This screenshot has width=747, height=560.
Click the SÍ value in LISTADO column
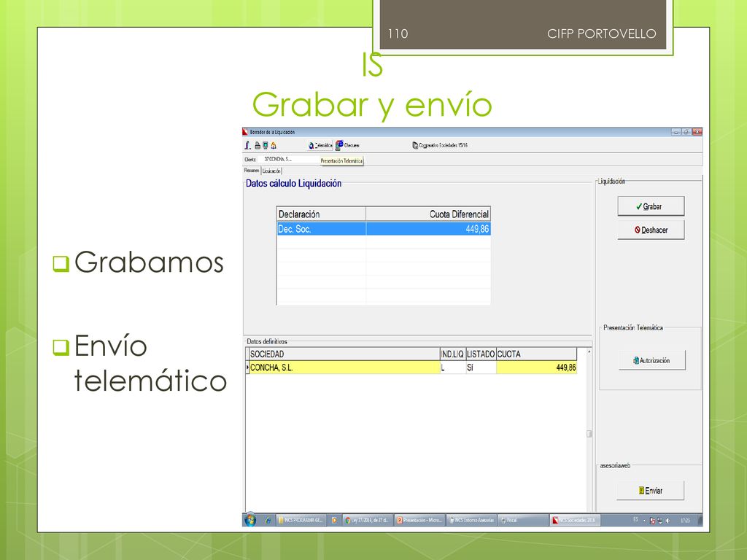click(481, 367)
